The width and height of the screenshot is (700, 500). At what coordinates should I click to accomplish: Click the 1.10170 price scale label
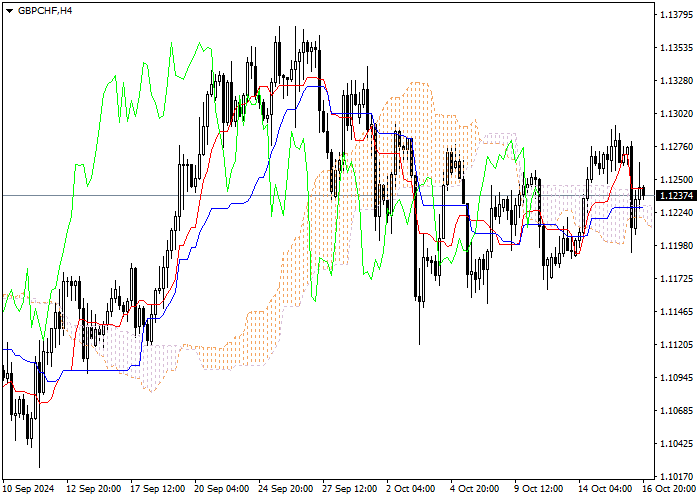pyautogui.click(x=676, y=477)
